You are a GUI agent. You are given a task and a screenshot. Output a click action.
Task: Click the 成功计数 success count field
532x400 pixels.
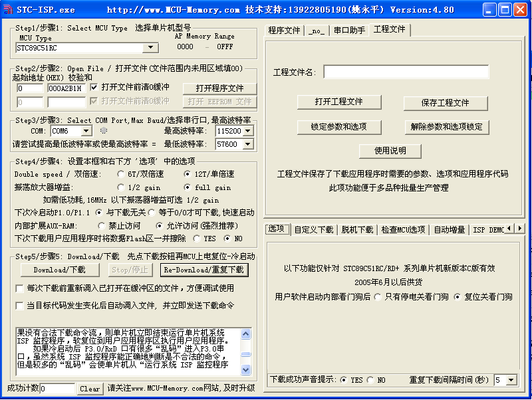[57, 389]
